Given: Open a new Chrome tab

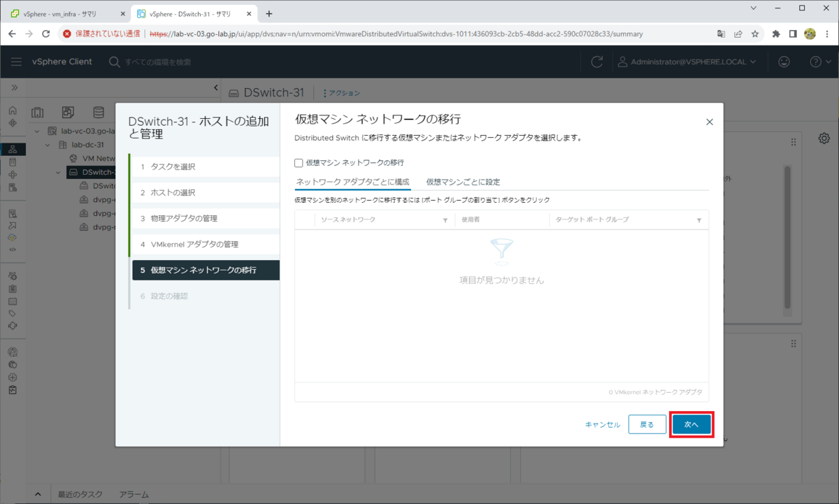Looking at the screenshot, I should [269, 13].
